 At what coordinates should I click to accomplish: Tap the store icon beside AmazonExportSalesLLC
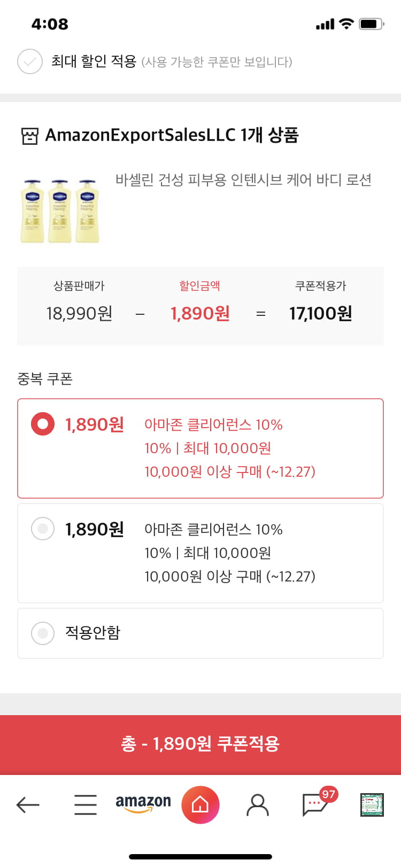tap(29, 136)
